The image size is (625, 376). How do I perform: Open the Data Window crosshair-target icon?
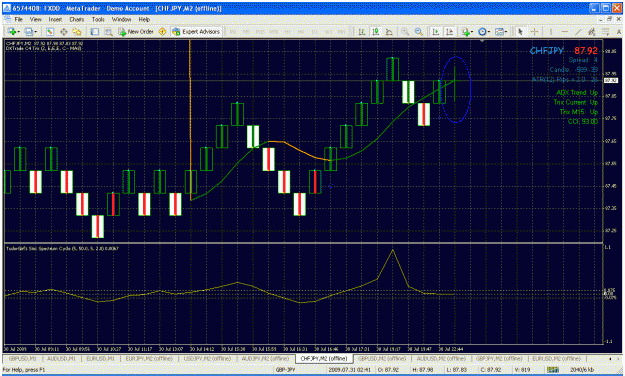tap(63, 31)
